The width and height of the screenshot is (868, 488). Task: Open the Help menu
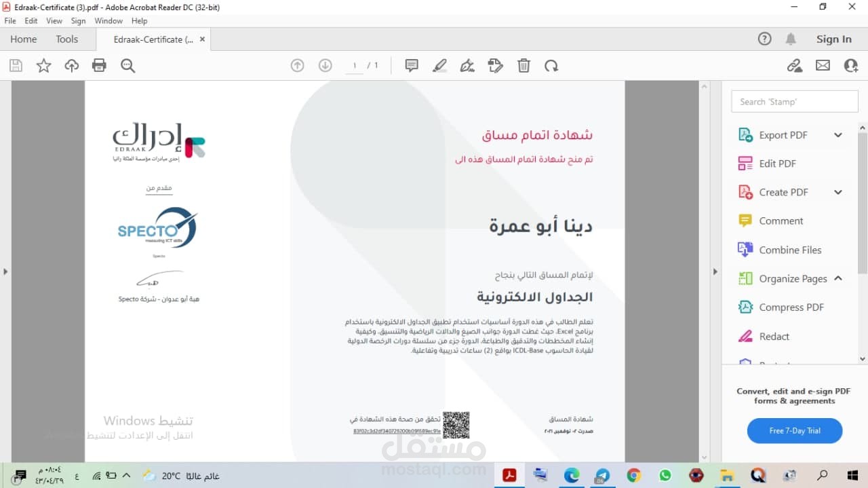(x=139, y=21)
